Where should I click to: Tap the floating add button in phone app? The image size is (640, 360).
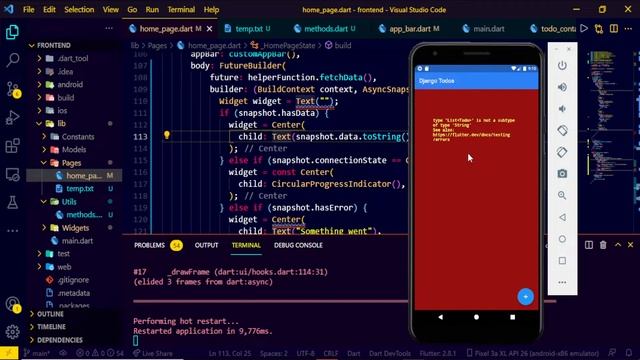(525, 297)
